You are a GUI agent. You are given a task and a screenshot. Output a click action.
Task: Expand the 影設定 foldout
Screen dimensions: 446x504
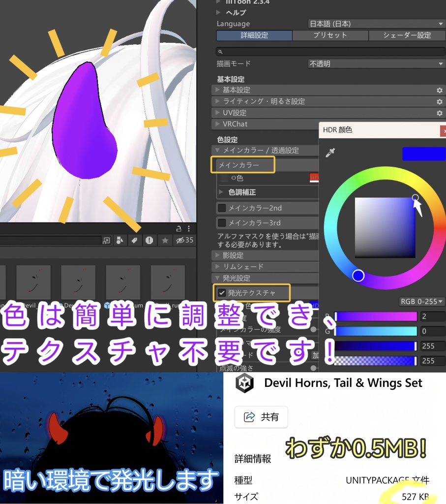217,255
